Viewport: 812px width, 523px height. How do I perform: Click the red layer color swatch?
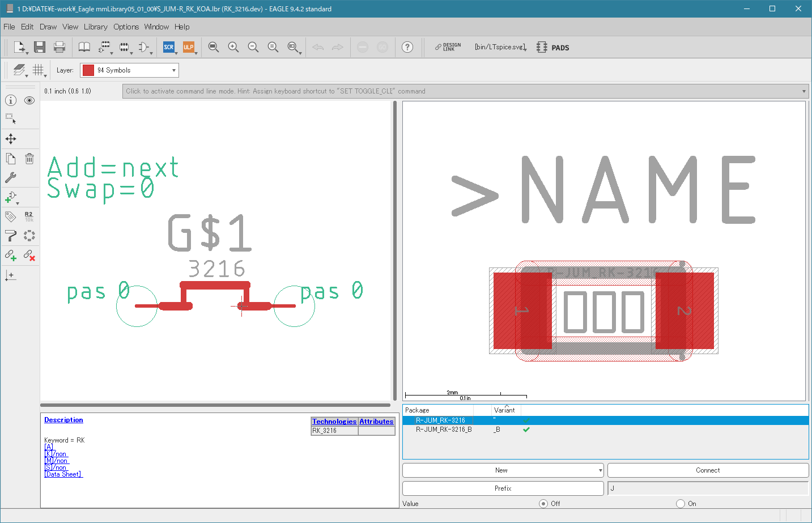88,70
